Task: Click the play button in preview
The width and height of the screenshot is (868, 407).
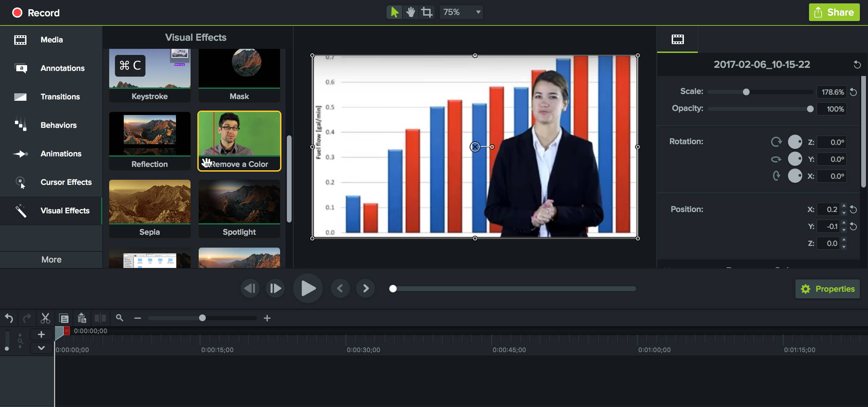Action: [308, 288]
